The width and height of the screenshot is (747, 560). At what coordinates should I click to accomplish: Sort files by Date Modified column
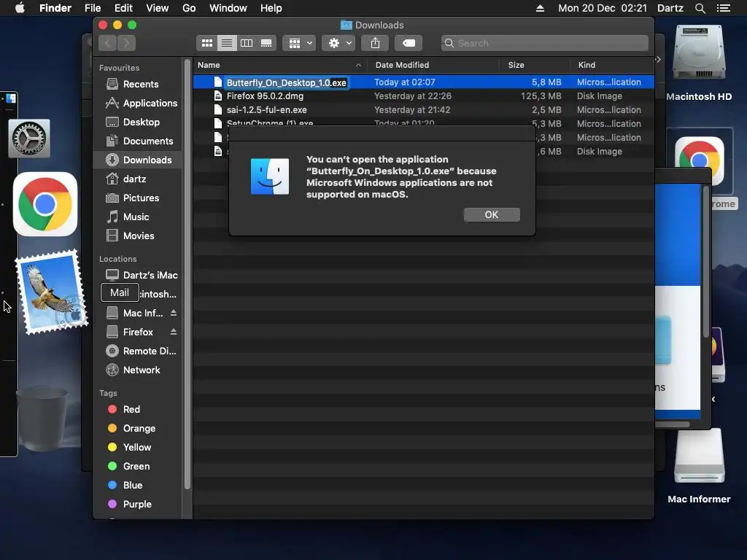433,65
